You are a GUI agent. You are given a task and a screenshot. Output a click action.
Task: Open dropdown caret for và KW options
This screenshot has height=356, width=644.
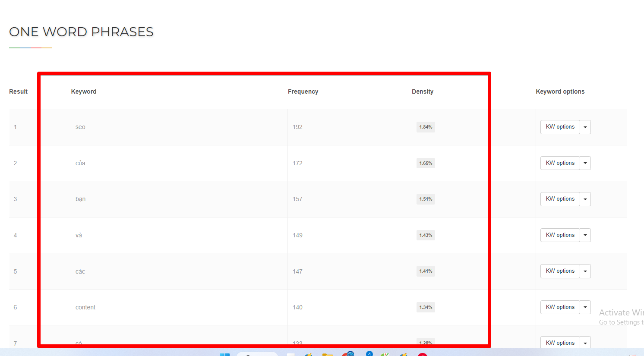tap(585, 235)
